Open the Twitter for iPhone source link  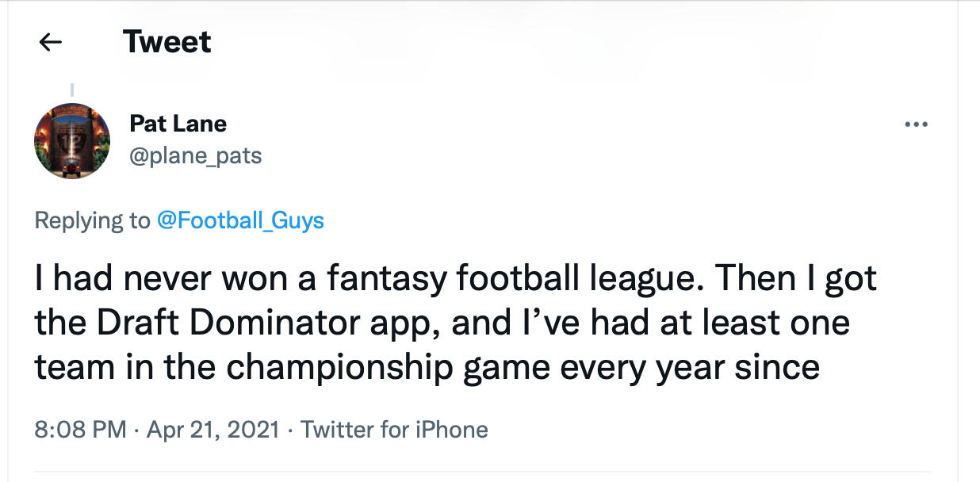coord(395,430)
